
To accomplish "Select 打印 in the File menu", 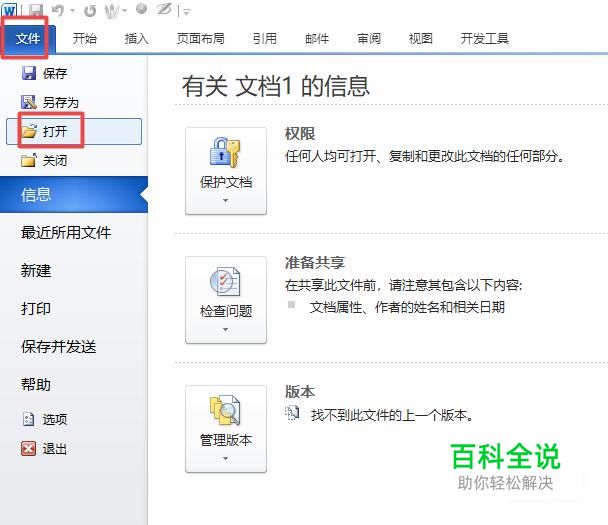I will 36,308.
